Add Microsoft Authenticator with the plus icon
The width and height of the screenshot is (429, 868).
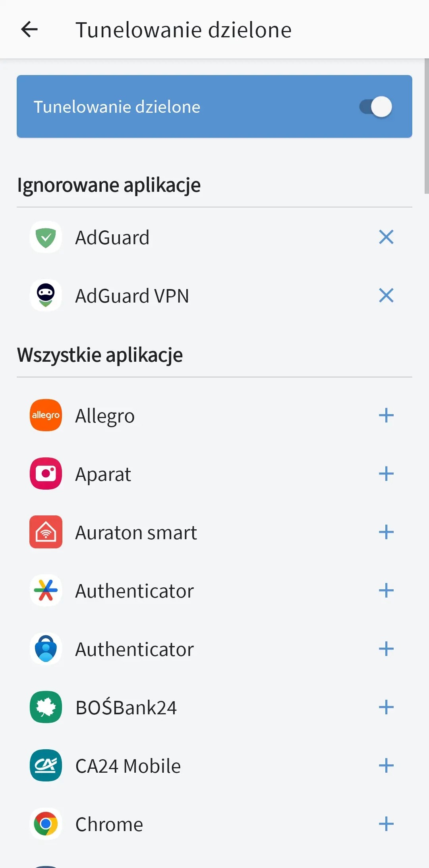pos(386,649)
